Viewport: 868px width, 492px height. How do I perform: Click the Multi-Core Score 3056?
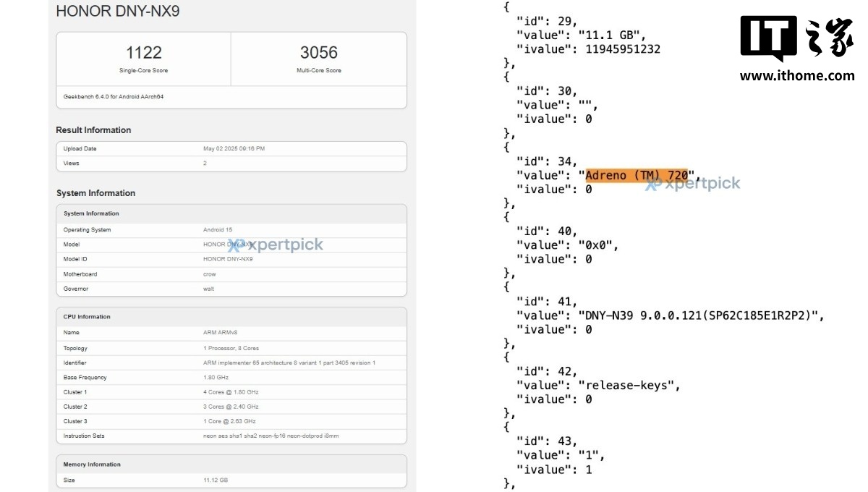(x=318, y=53)
